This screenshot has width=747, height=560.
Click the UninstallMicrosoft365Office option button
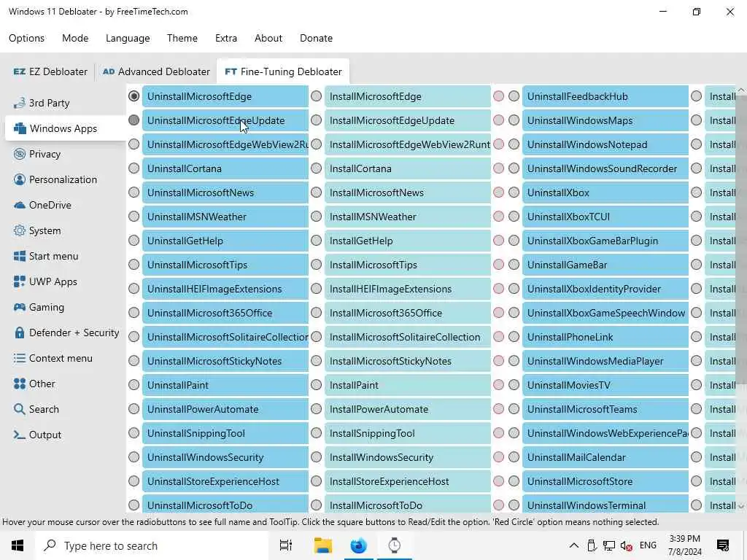point(225,313)
